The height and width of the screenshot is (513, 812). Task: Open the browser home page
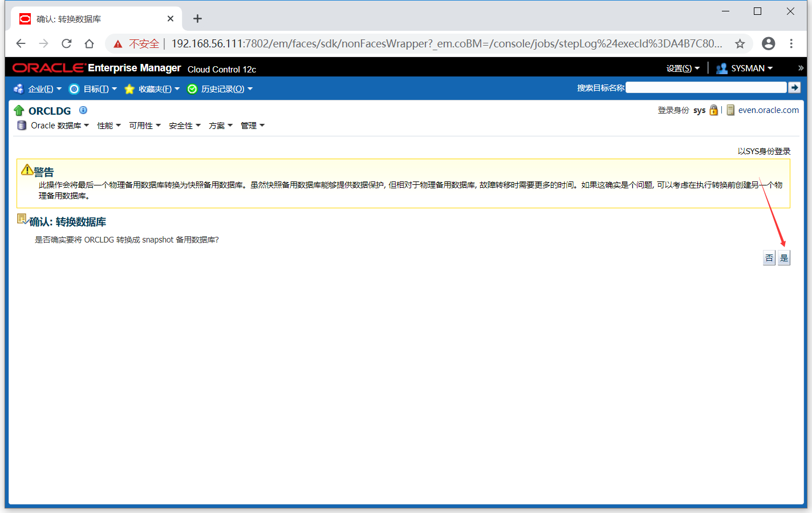coord(89,43)
